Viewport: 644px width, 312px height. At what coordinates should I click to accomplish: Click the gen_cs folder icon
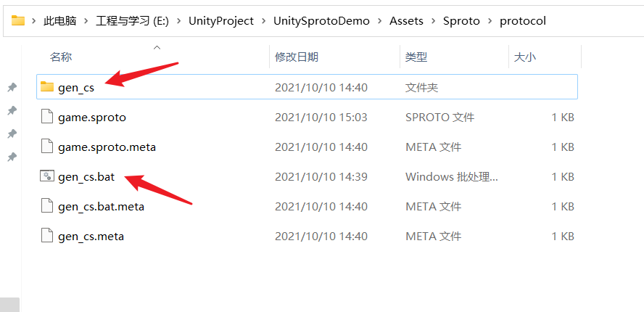pos(47,87)
